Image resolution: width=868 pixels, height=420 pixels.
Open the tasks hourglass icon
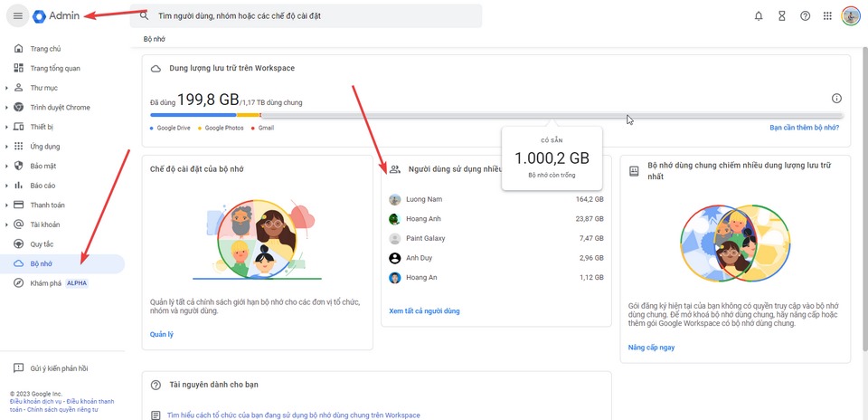coord(782,16)
